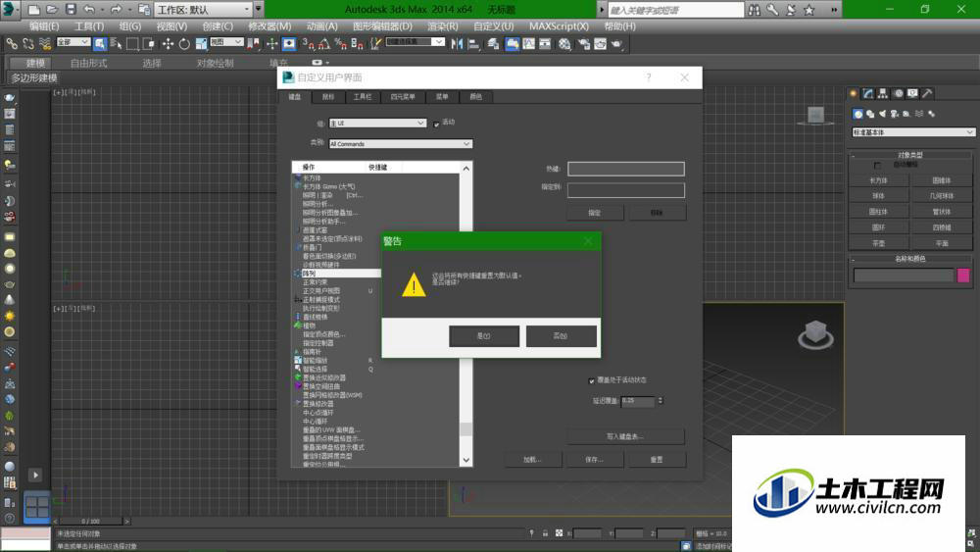Switch to the 颜色 tab in customize dialog
The height and width of the screenshot is (552, 980).
[475, 97]
